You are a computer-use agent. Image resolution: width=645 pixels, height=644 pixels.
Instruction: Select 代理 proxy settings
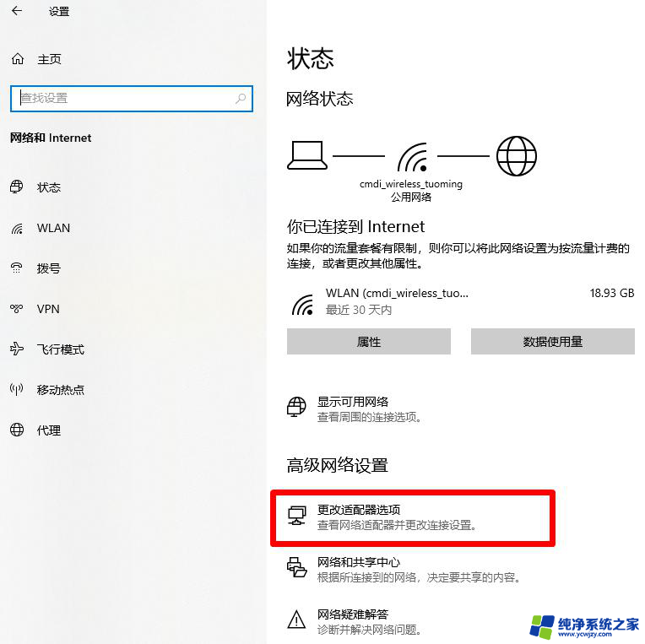(x=49, y=430)
